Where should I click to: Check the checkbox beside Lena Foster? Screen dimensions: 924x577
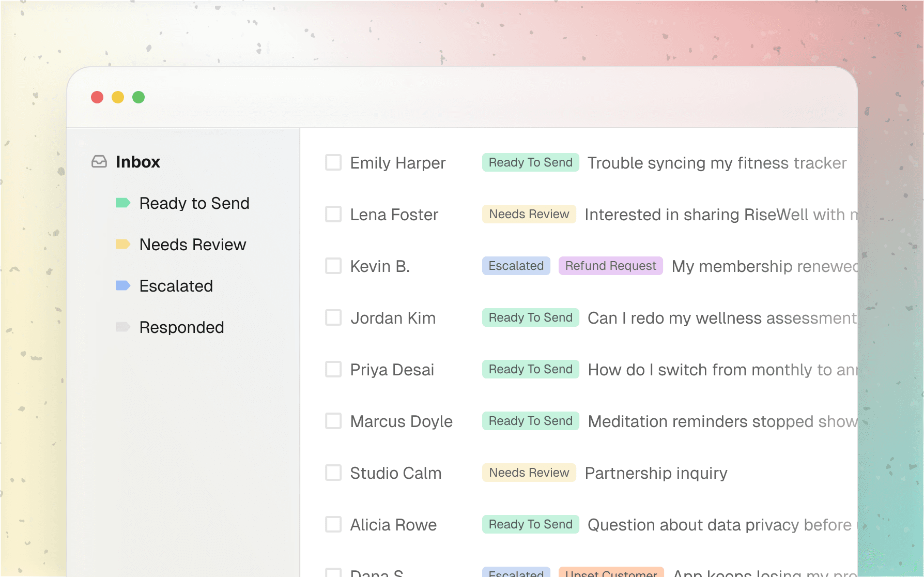pos(333,214)
